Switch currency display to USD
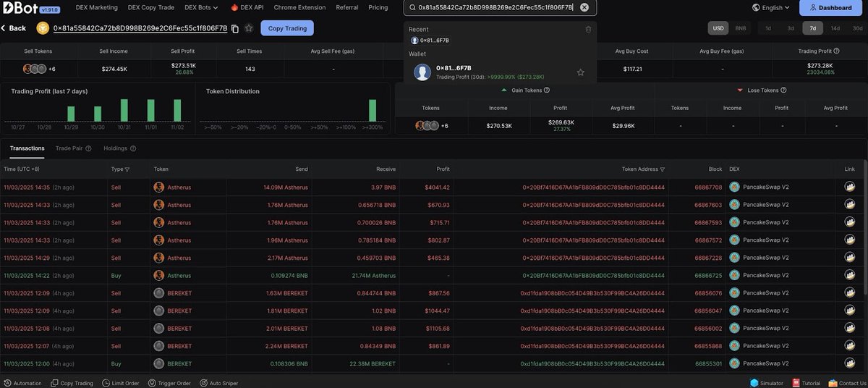The image size is (868, 388). [718, 28]
